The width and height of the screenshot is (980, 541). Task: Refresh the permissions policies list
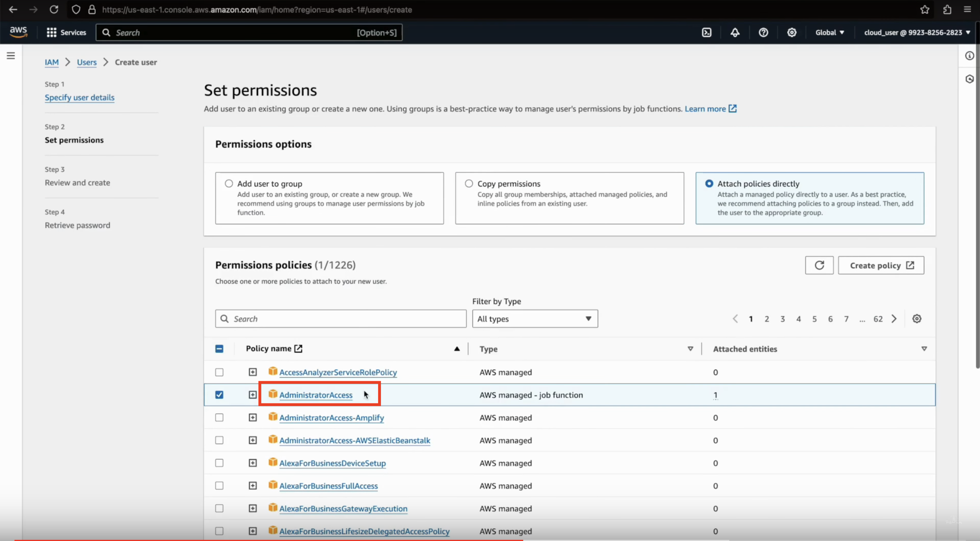pyautogui.click(x=819, y=265)
